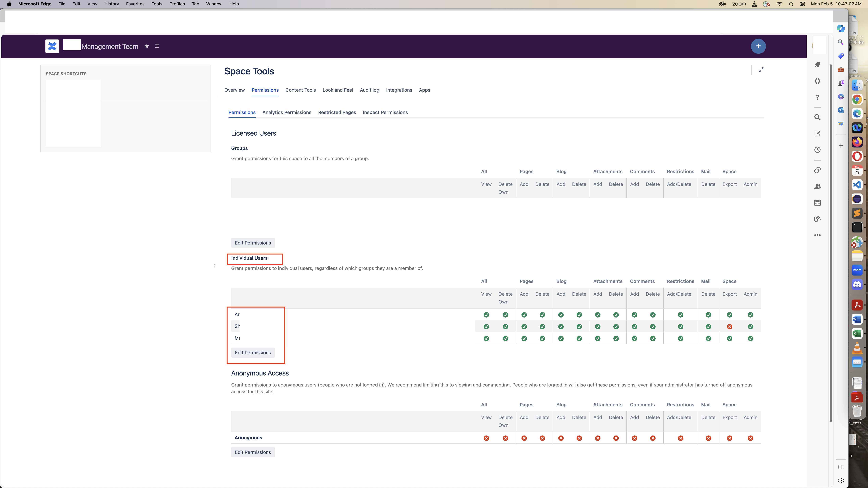Open the Favorites menu in menu bar
868x488 pixels.
[x=135, y=4]
